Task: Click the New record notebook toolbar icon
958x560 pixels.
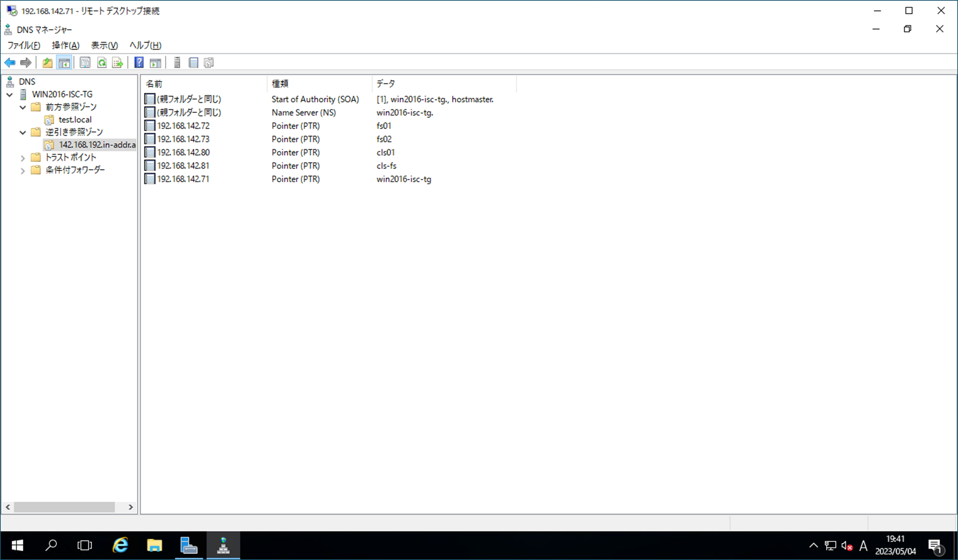Action: 193,63
